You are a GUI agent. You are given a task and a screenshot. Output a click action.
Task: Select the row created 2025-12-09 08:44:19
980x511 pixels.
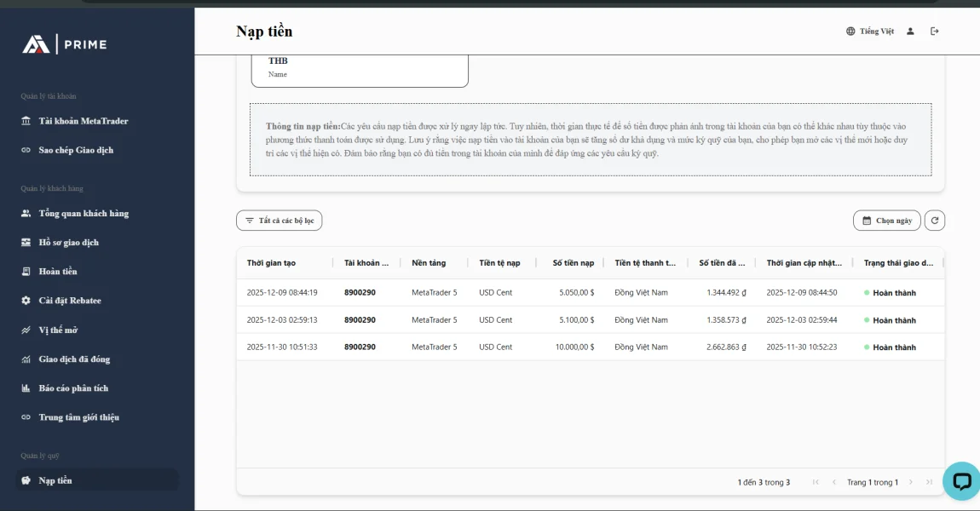(x=591, y=292)
